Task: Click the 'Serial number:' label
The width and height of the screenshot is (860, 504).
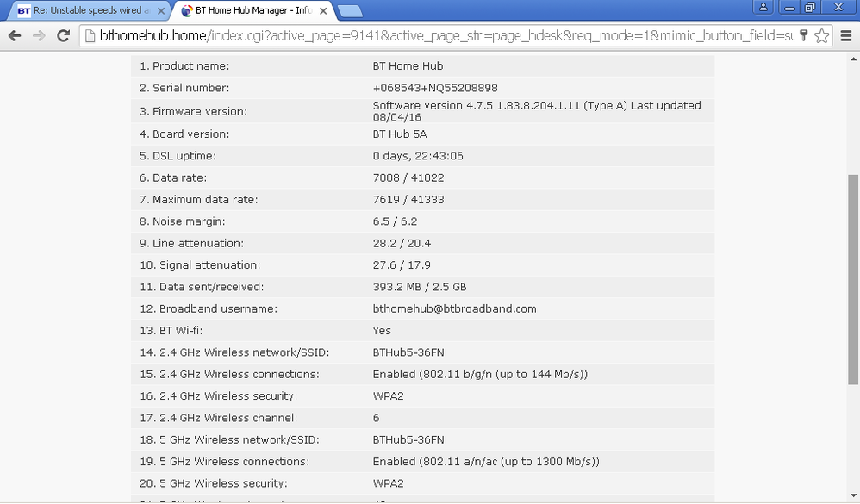Action: point(190,88)
